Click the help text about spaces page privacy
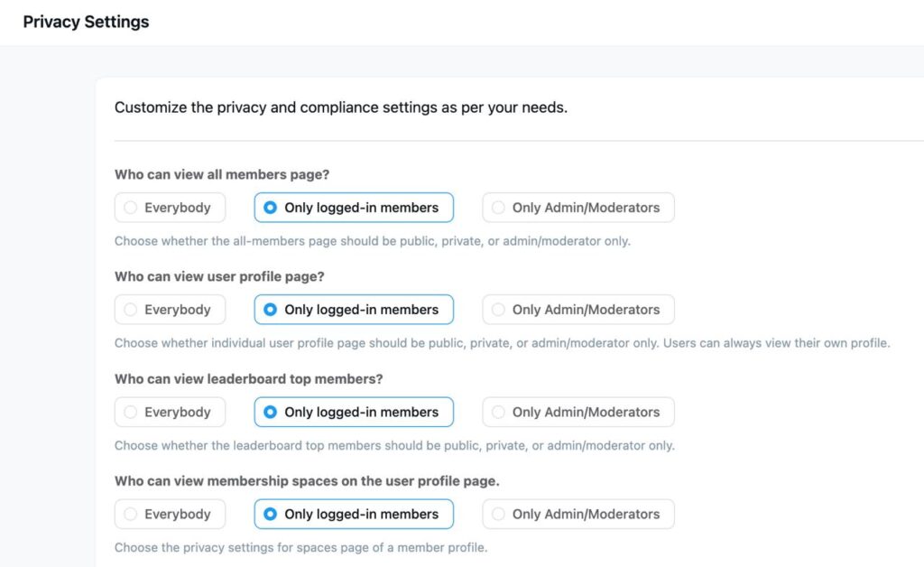924x567 pixels. click(x=300, y=547)
